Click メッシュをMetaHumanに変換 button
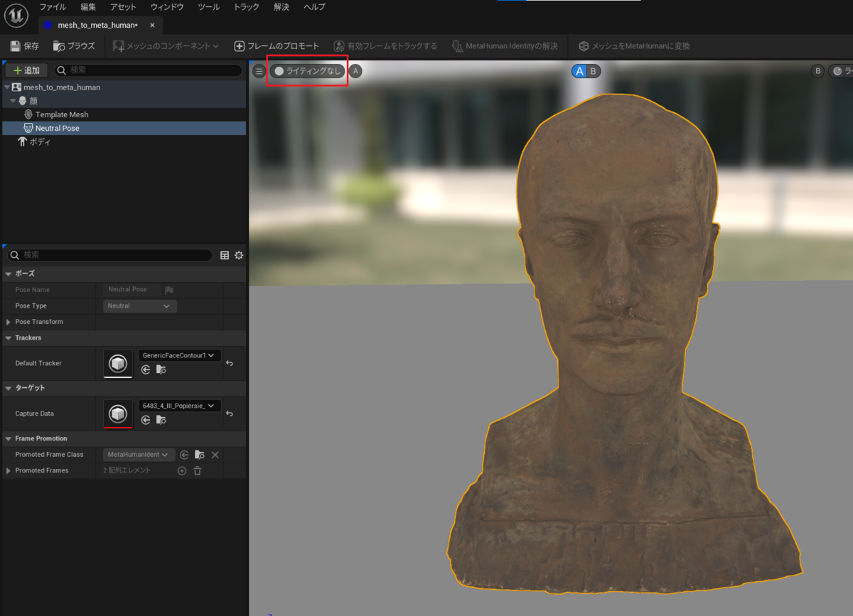The image size is (853, 616). (634, 46)
